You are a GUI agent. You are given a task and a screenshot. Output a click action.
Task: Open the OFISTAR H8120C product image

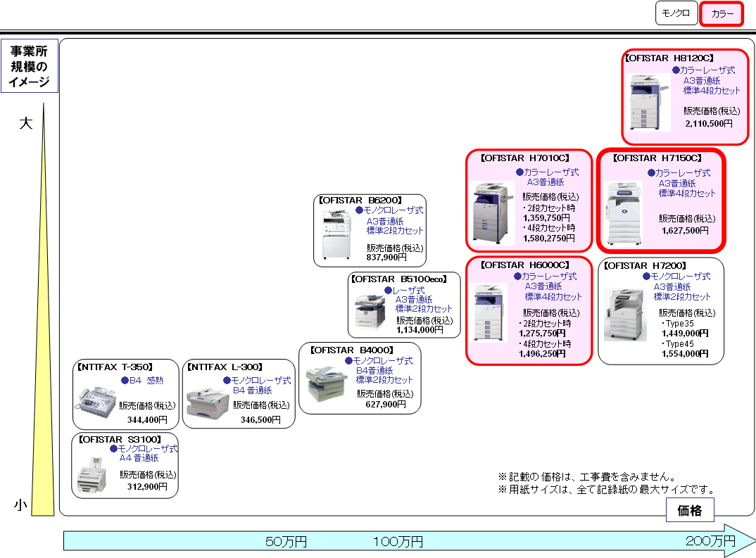pos(650,101)
